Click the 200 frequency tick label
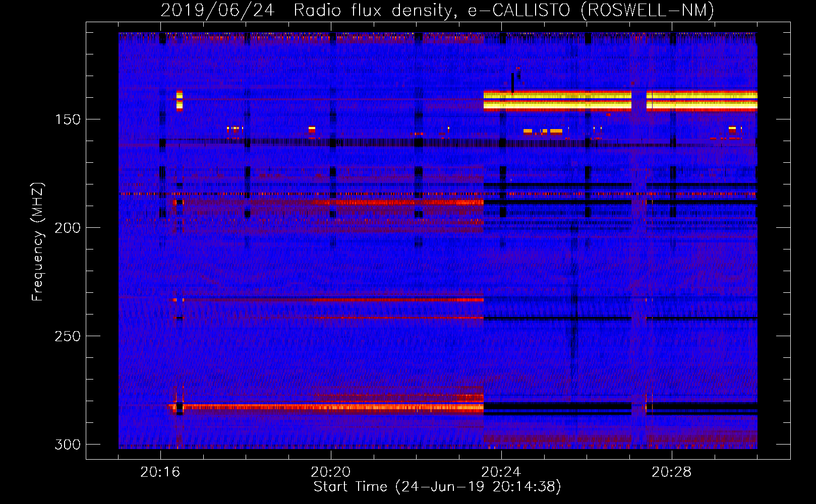This screenshot has width=816, height=504. [x=67, y=228]
